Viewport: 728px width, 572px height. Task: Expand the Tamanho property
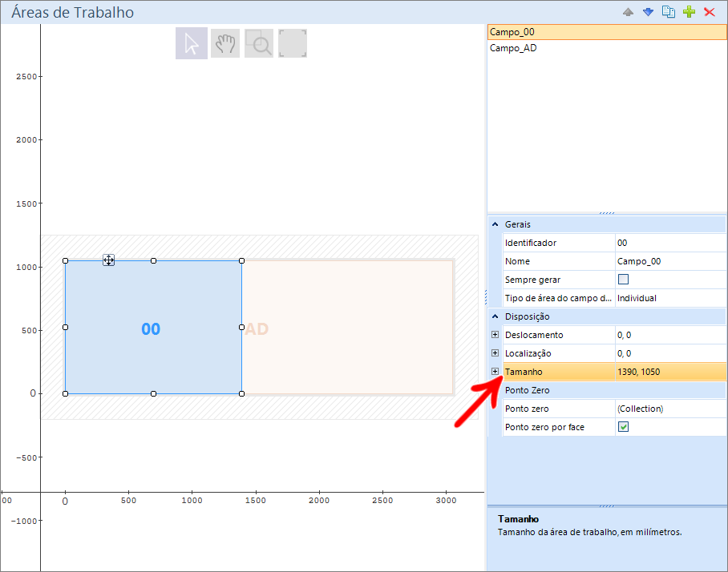(x=495, y=372)
